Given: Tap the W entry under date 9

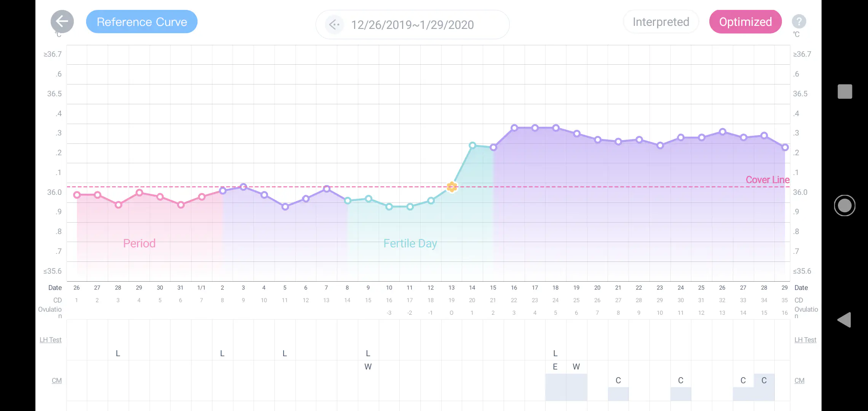Looking at the screenshot, I should click(x=368, y=367).
